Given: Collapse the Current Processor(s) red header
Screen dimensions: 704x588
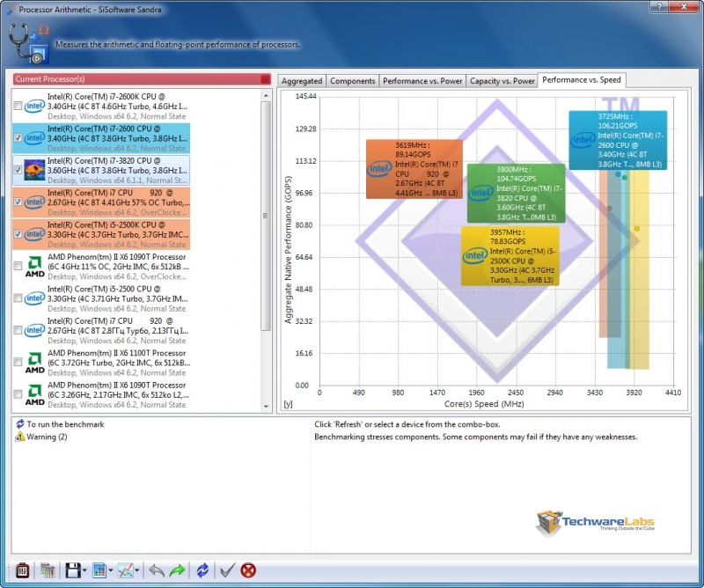Looking at the screenshot, I should tap(142, 79).
